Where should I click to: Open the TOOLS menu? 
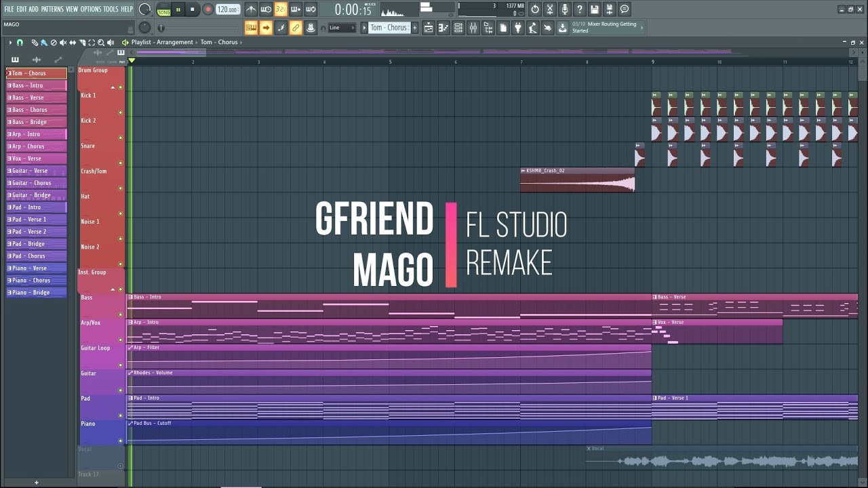(x=111, y=9)
